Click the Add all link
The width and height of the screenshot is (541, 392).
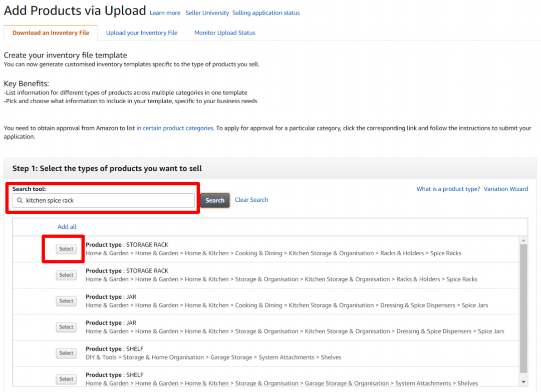pos(67,227)
